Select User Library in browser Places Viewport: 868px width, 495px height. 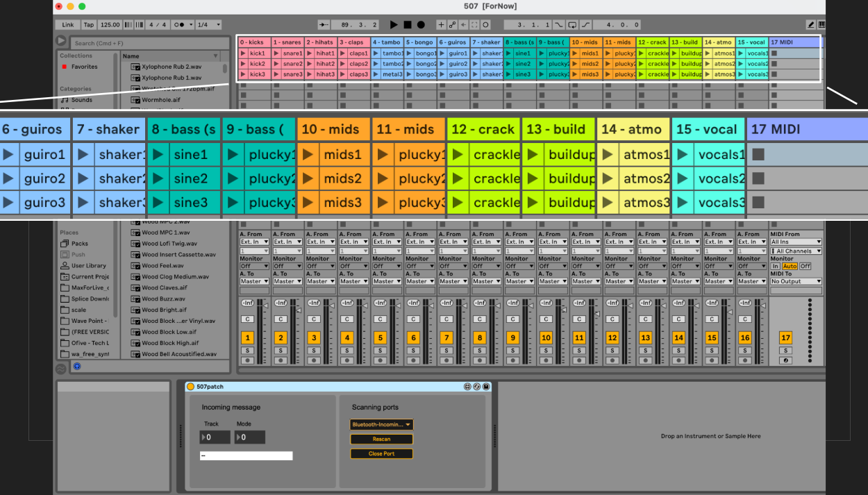(x=88, y=265)
